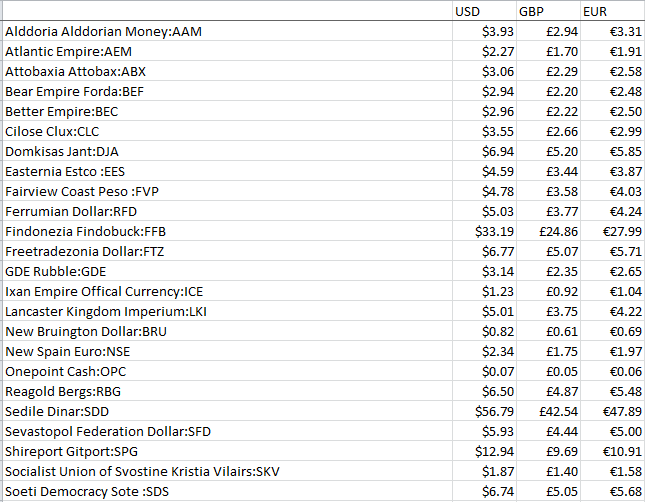Click the Ixan Empire Offical Currency:ICE cell
The image size is (645, 502).
pyautogui.click(x=227, y=291)
